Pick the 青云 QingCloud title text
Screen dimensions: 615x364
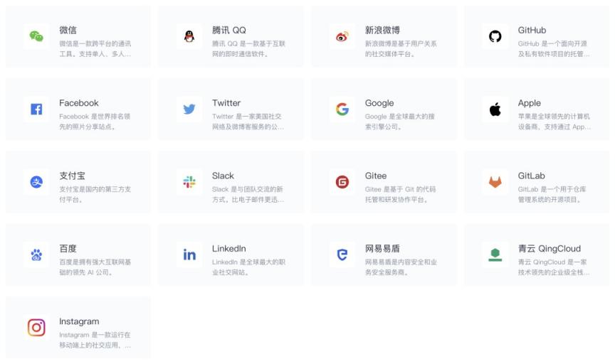tap(550, 249)
